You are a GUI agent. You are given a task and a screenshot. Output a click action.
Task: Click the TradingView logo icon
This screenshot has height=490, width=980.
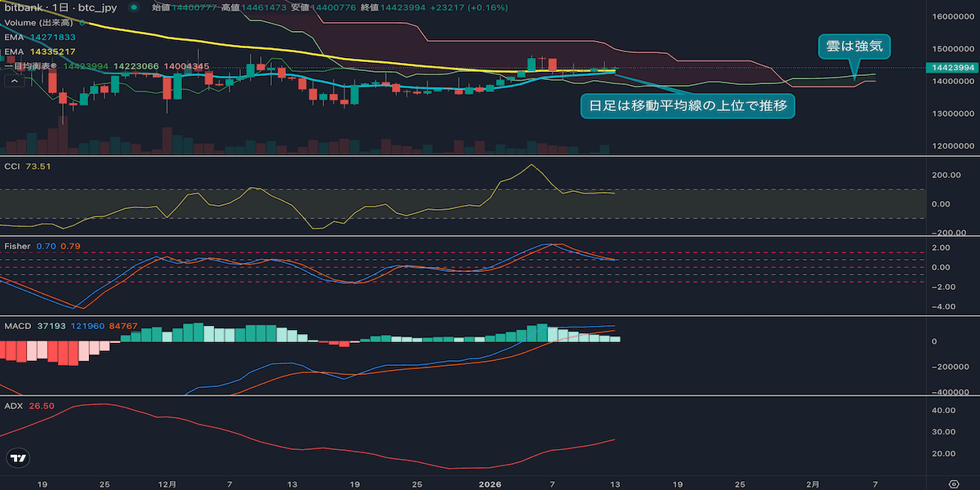(x=18, y=460)
